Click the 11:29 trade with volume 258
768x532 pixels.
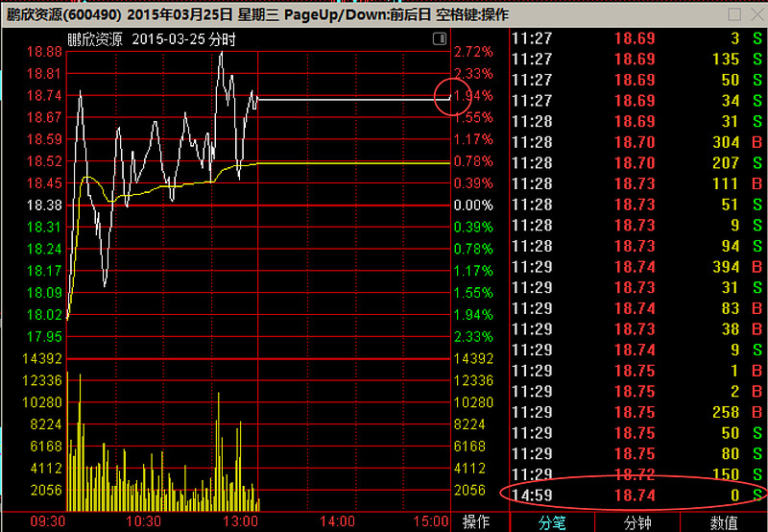coord(634,412)
